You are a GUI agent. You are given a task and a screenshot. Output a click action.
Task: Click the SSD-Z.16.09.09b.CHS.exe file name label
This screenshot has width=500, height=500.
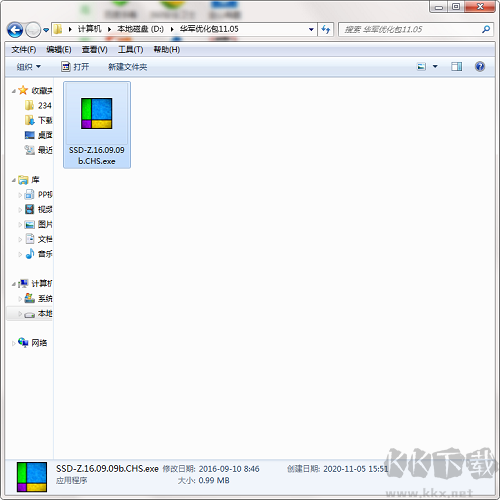tap(97, 155)
